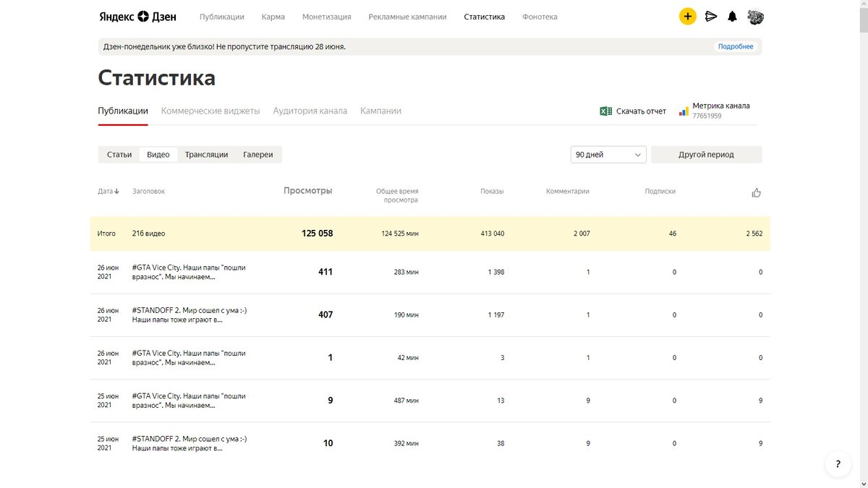Select the Галереи filter
The width and height of the screenshot is (868, 488).
[258, 155]
